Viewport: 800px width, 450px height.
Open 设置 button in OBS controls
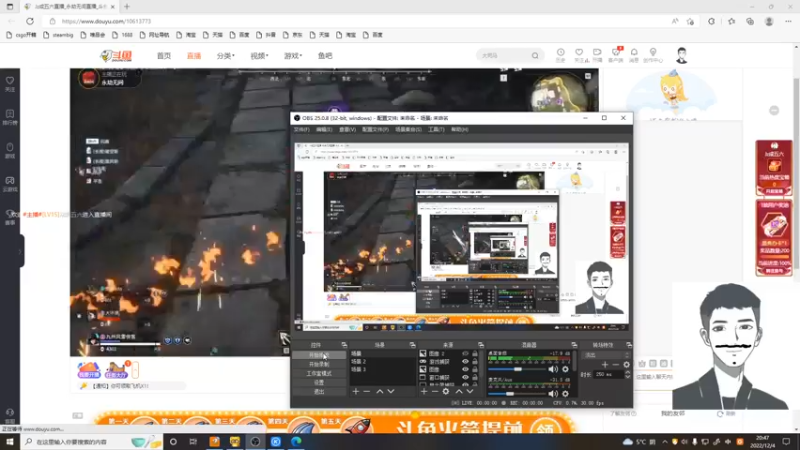319,383
